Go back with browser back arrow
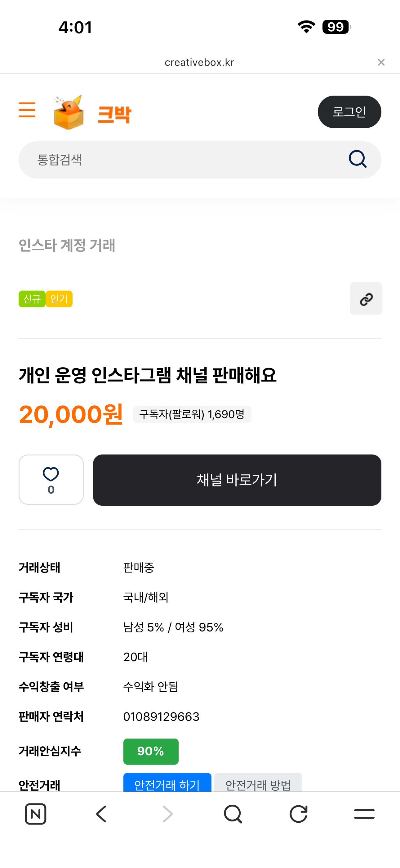The height and width of the screenshot is (868, 400). click(101, 814)
